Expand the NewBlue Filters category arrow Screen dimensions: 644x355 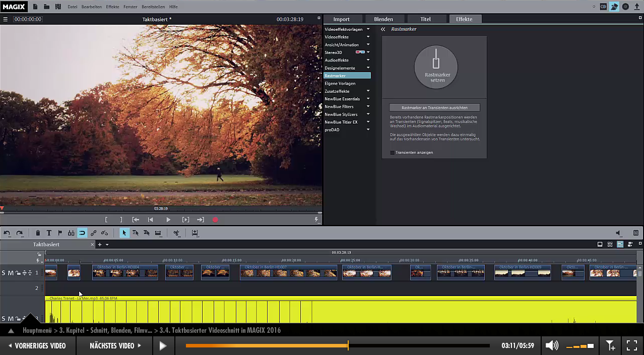pos(368,106)
